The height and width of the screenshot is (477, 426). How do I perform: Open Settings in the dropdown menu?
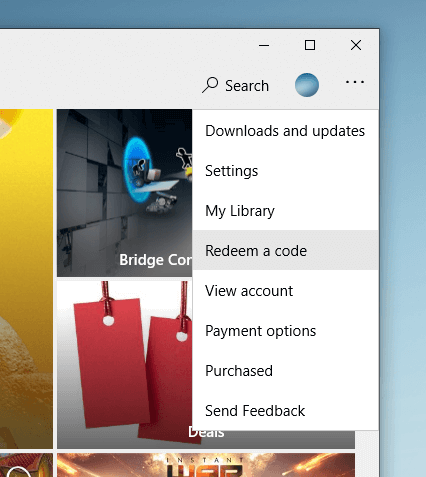pyautogui.click(x=285, y=171)
